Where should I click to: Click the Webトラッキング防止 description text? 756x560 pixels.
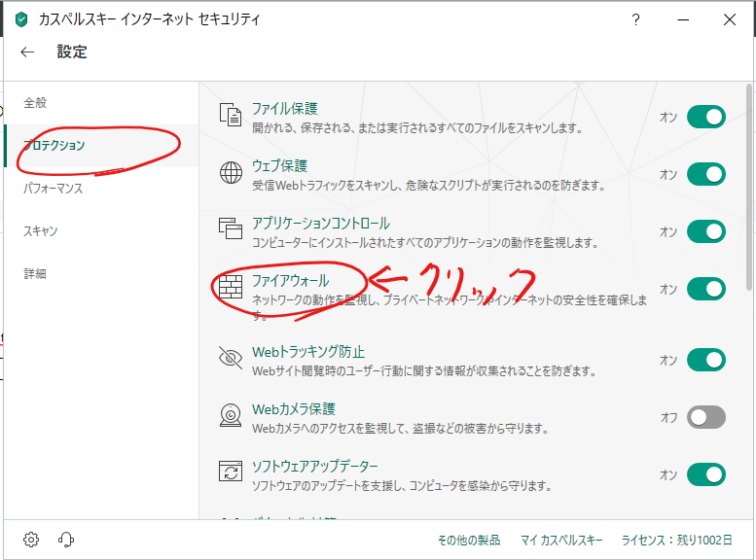coord(424,371)
